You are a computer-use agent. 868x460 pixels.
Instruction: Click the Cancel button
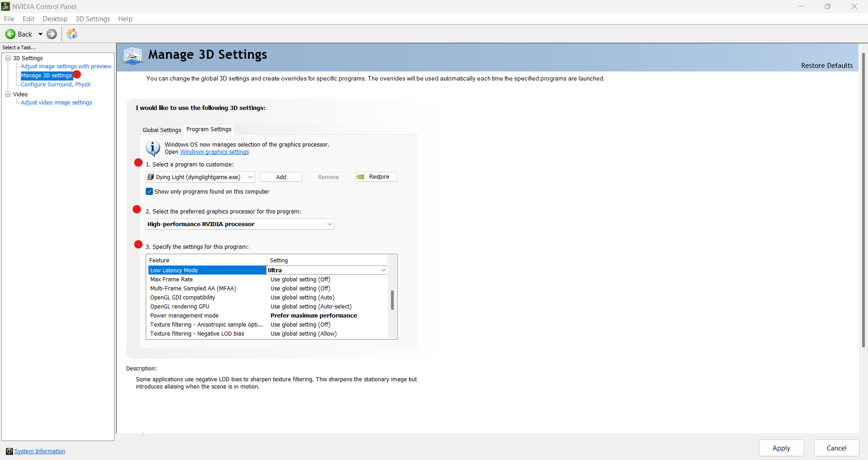coord(836,448)
